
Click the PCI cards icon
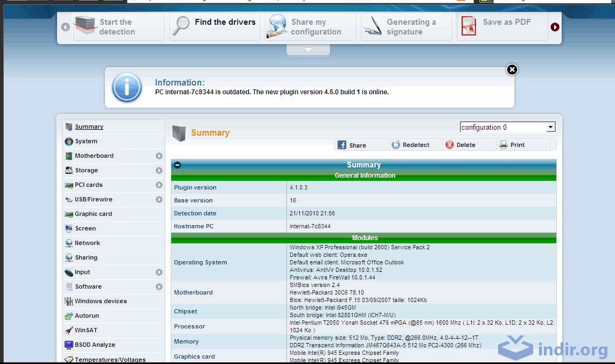69,185
